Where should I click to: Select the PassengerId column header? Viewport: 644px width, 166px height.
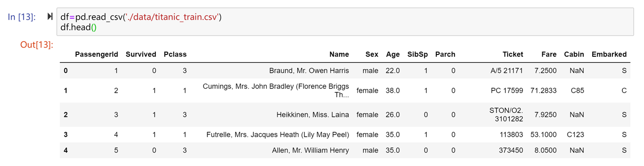pyautogui.click(x=96, y=54)
